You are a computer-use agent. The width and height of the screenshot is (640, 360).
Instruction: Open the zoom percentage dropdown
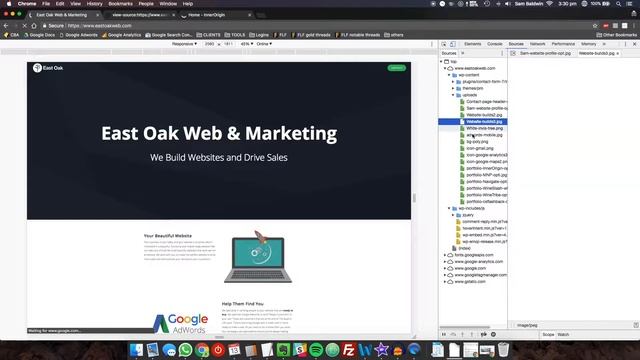click(247, 44)
